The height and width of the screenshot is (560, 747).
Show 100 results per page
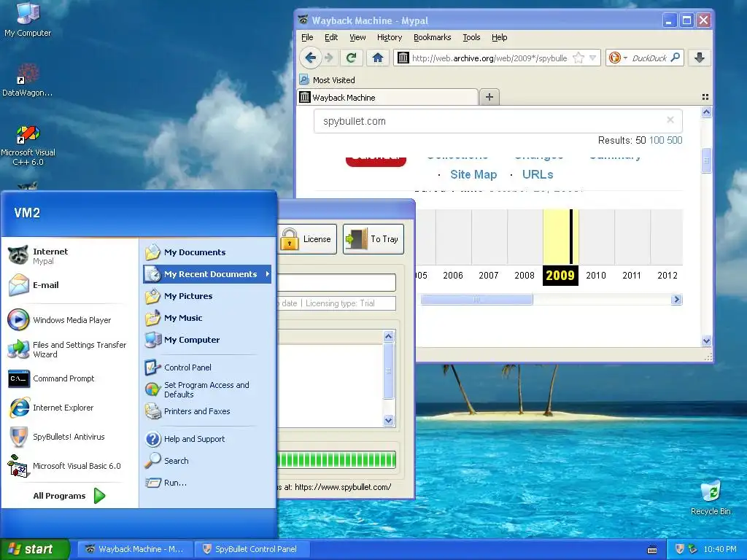pos(657,140)
